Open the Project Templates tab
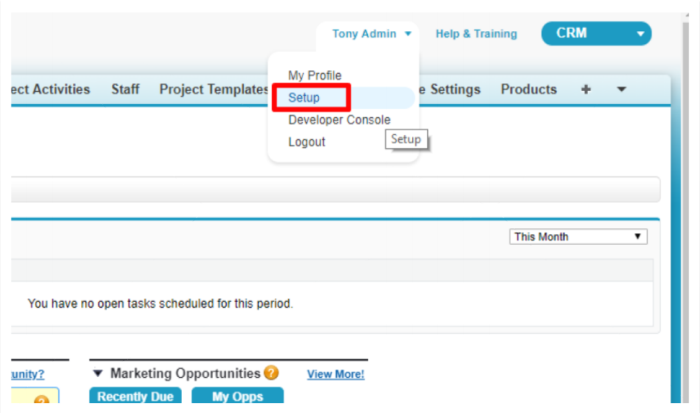 click(x=214, y=89)
